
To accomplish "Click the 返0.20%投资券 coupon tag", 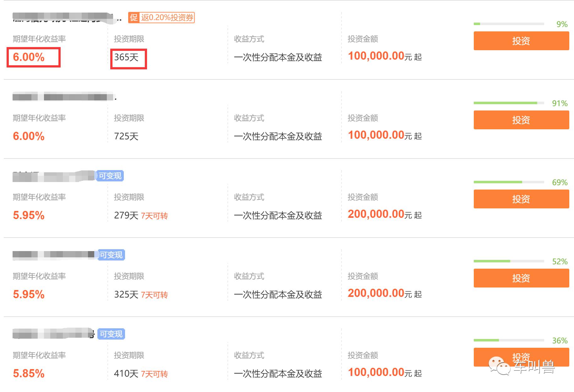I will point(167,18).
